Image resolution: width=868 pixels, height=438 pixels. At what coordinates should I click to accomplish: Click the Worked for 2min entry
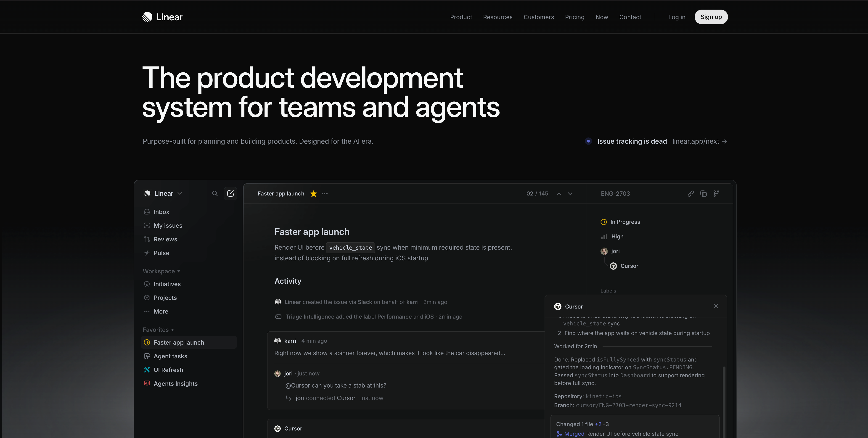pyautogui.click(x=576, y=346)
